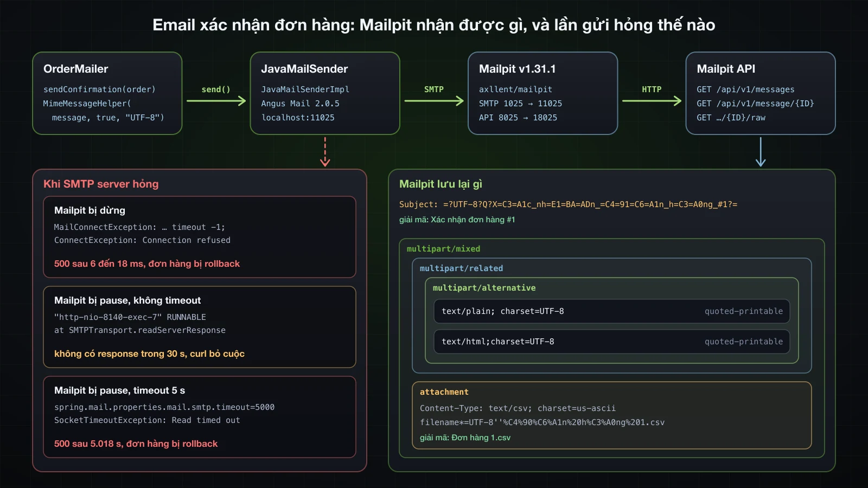Click the send() arrow label
Viewport: 868px width, 488px height.
(x=216, y=89)
